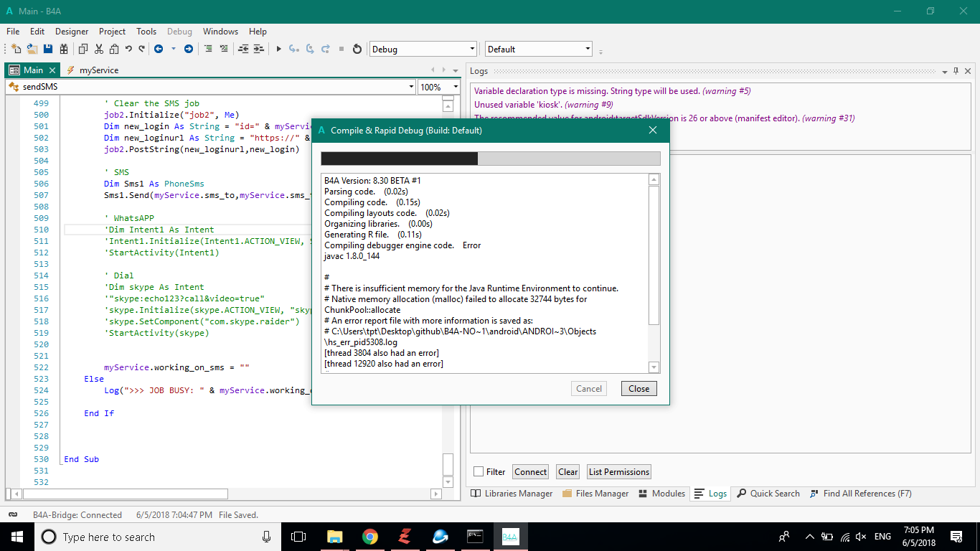Image resolution: width=980 pixels, height=551 pixels.
Task: Open the Project menu
Action: 112,32
